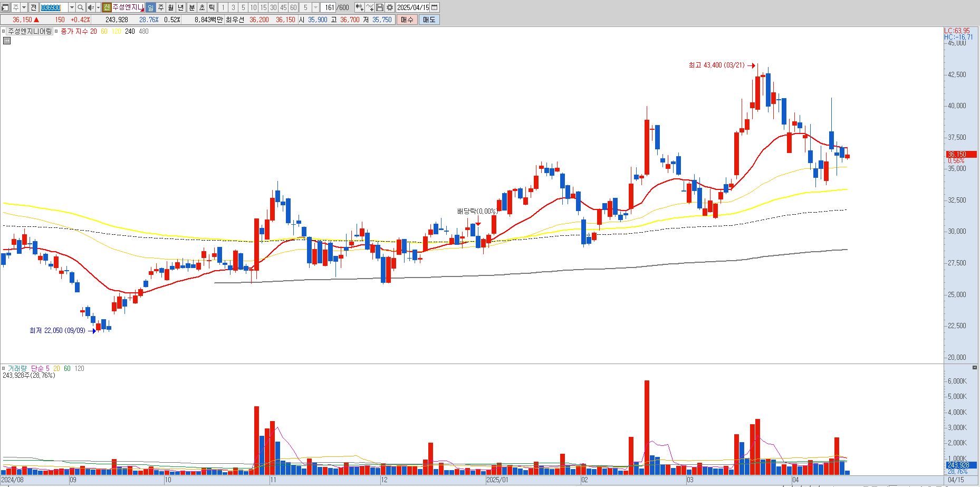Click the window layout icon at the toolbar's far left
The width and height of the screenshot is (980, 487).
click(5, 7)
